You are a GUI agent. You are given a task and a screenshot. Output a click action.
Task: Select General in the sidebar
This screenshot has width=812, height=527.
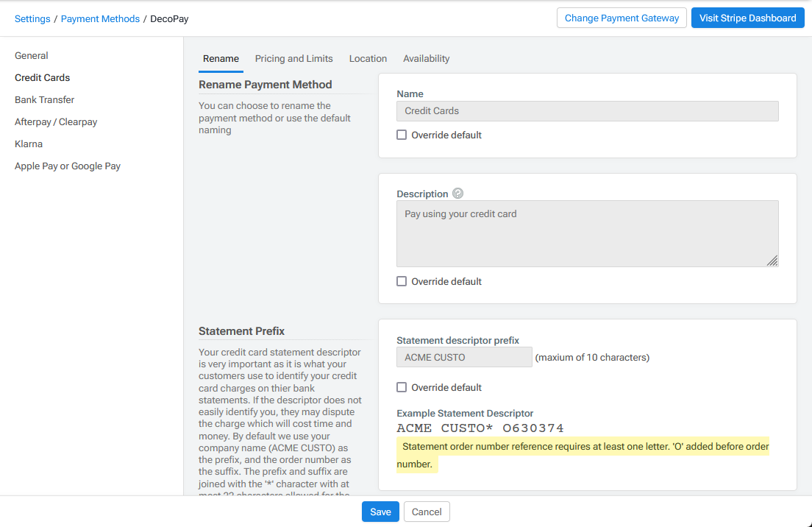[32, 55]
